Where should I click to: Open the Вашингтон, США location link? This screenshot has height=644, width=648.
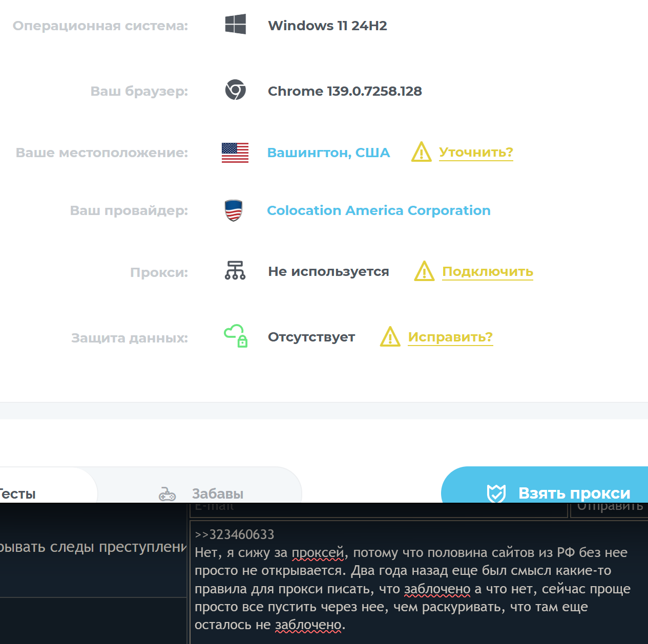click(x=328, y=153)
